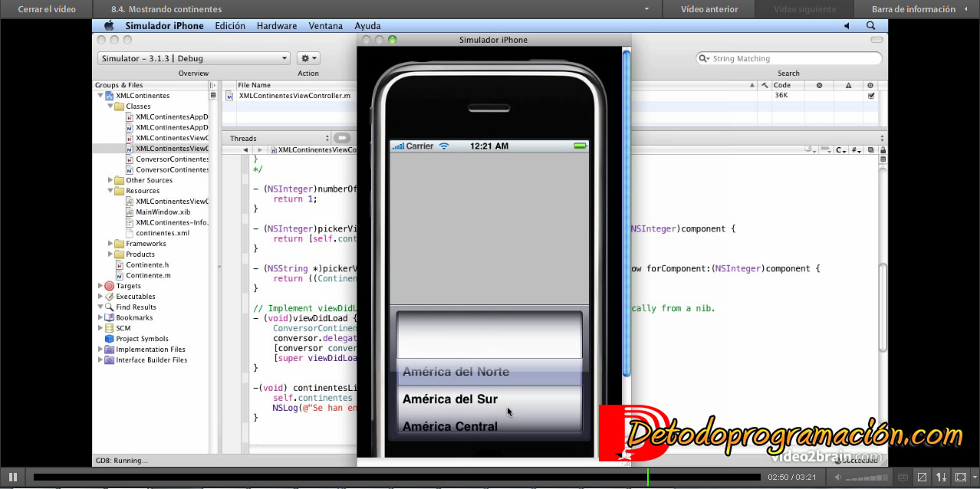Click the Vídeo anterior button
Viewport: 980px width, 489px height.
click(x=707, y=9)
